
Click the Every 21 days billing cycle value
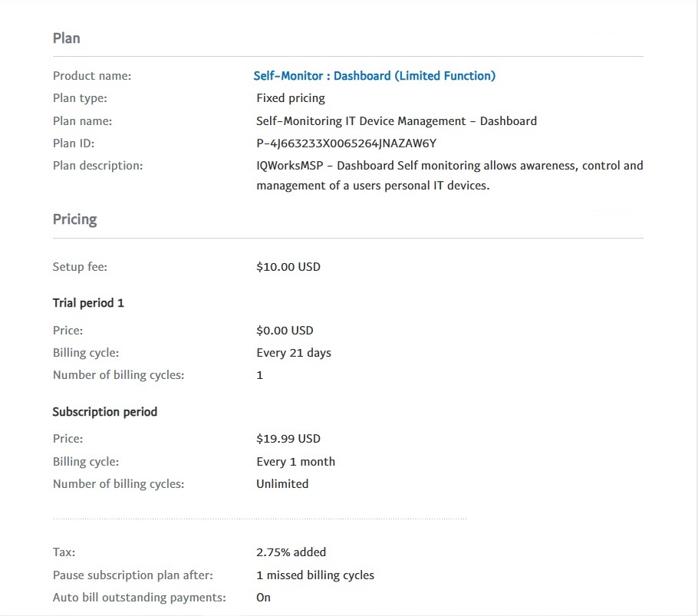click(294, 353)
